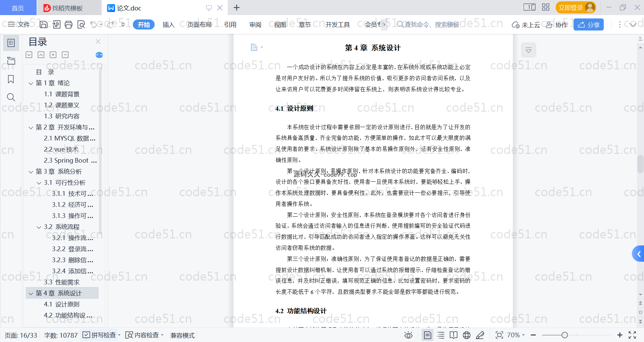This screenshot has width=644, height=342.
Task: Click the 字数: 10787 word count indicator
Action: coord(61,335)
